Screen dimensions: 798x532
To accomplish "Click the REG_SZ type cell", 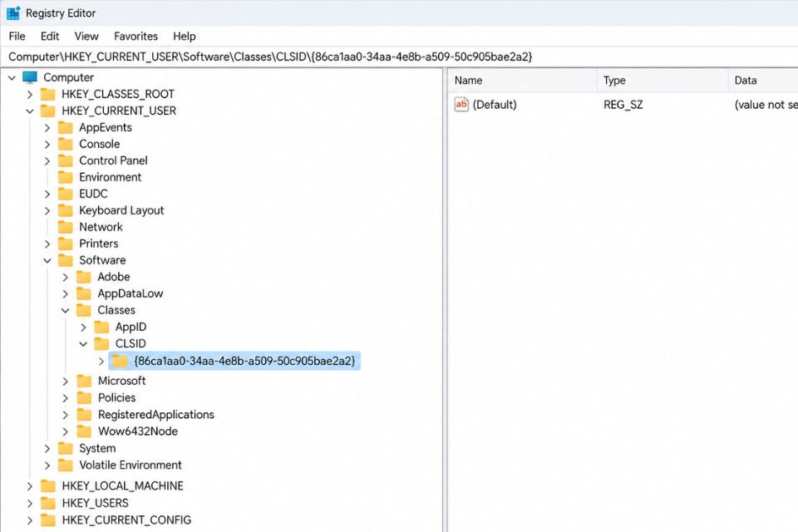I will (623, 105).
